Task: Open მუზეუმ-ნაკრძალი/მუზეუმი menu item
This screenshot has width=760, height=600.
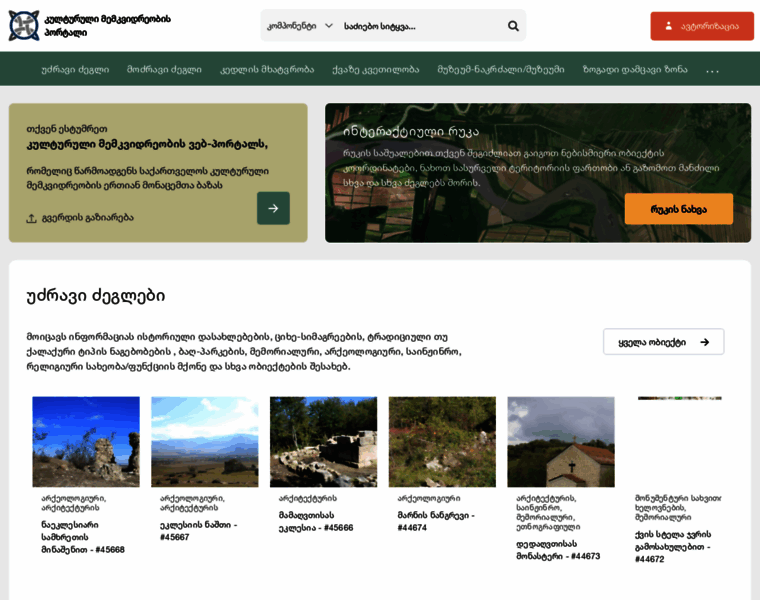Action: (501, 69)
